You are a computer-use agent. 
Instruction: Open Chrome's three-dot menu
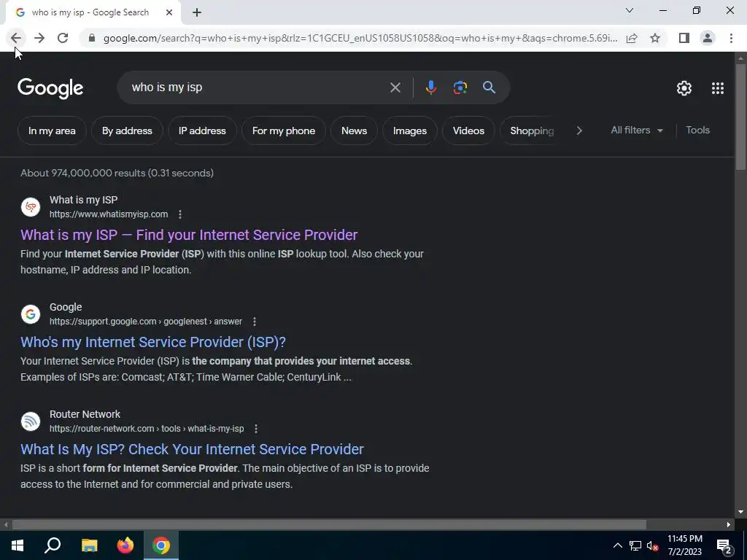(x=731, y=38)
